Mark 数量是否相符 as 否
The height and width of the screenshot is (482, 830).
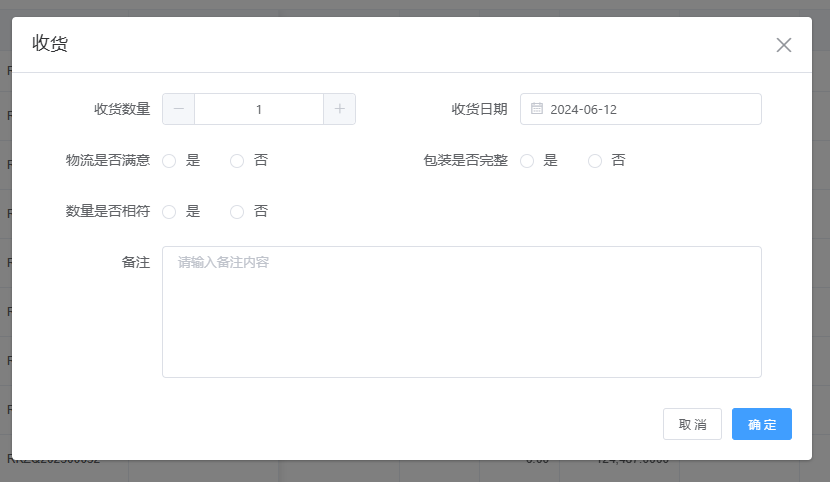pyautogui.click(x=238, y=212)
